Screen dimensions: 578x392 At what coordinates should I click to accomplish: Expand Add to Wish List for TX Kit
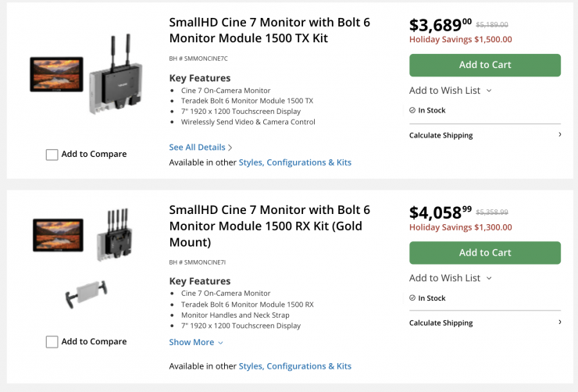(450, 91)
